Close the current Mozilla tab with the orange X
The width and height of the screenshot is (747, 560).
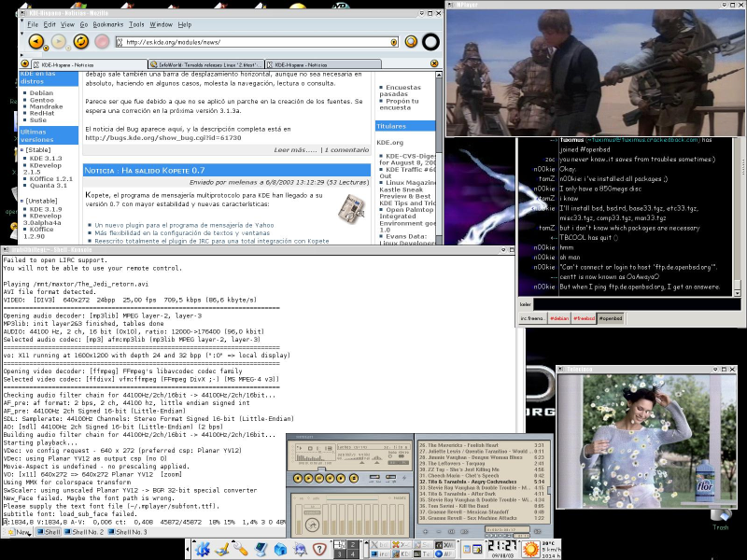[434, 63]
